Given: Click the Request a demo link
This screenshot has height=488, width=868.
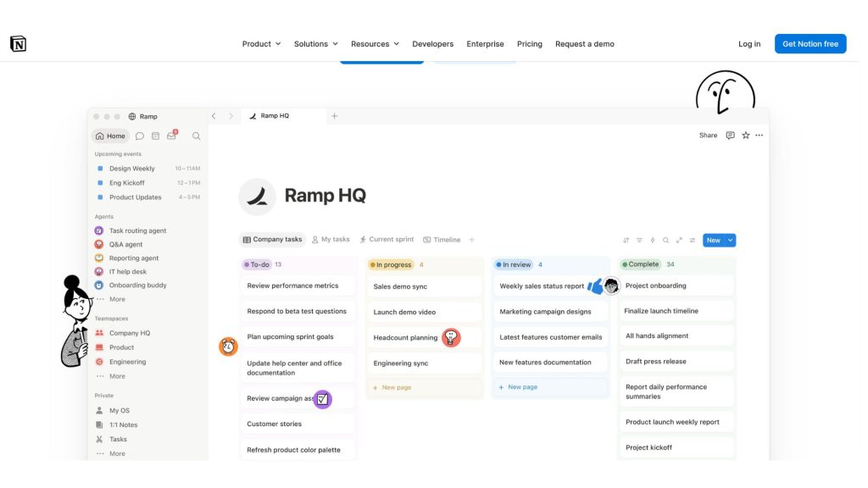Looking at the screenshot, I should tap(585, 44).
